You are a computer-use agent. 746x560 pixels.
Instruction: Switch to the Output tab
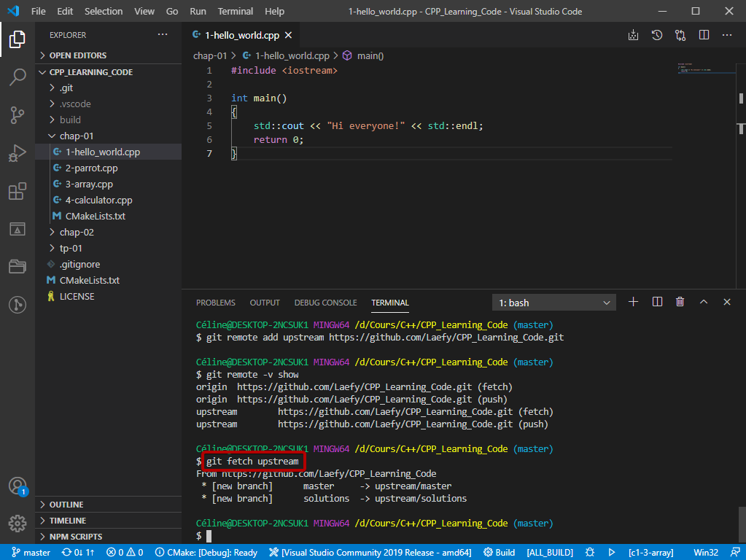(265, 303)
